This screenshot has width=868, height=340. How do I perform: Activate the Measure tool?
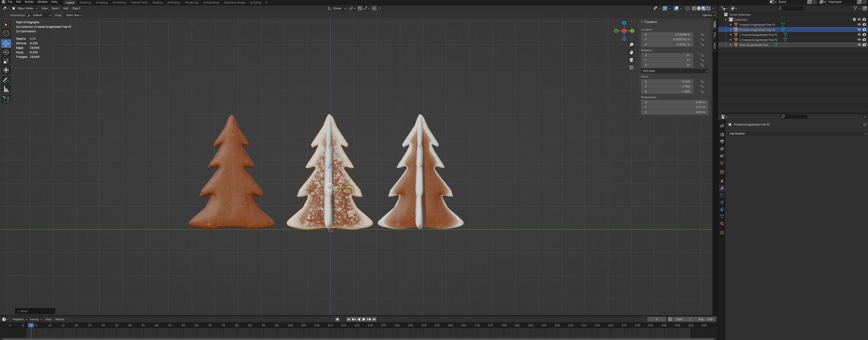coord(6,89)
